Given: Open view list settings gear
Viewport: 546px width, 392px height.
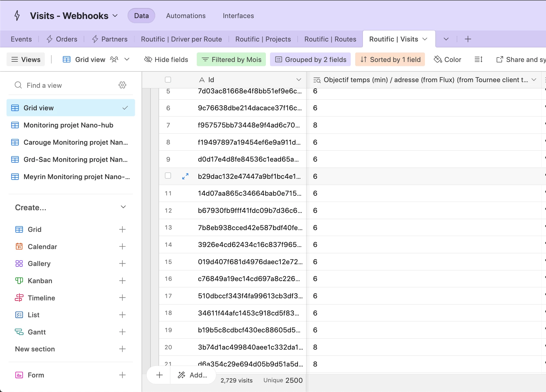Looking at the screenshot, I should [123, 85].
